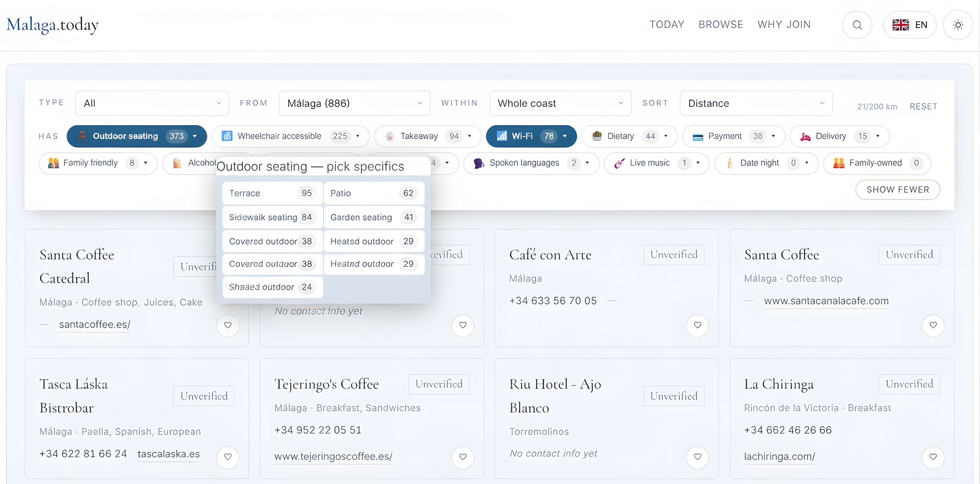Click the Wheelchair accessible icon

click(227, 136)
